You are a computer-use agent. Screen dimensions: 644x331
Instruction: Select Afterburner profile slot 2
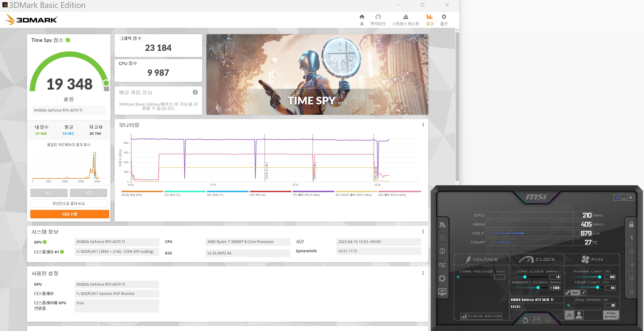pos(631,251)
